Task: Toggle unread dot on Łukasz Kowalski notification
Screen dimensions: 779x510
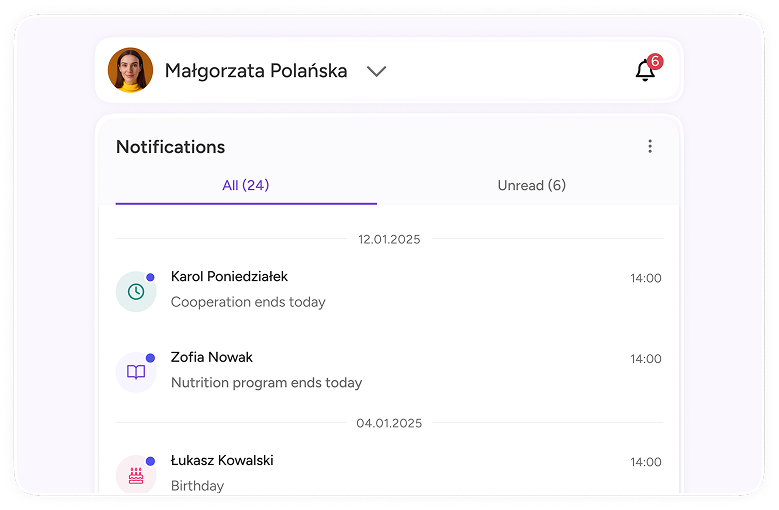Action: 150,461
